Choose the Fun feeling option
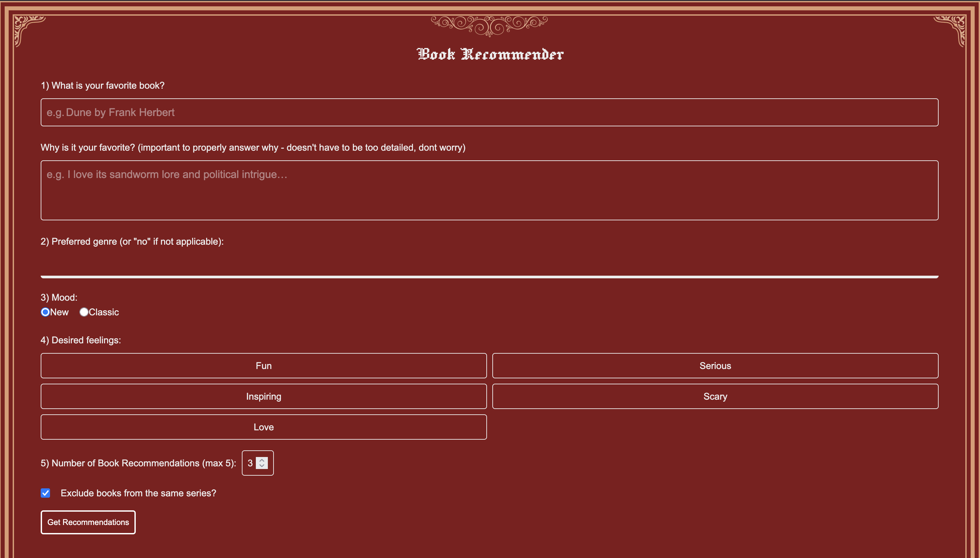 click(x=264, y=366)
